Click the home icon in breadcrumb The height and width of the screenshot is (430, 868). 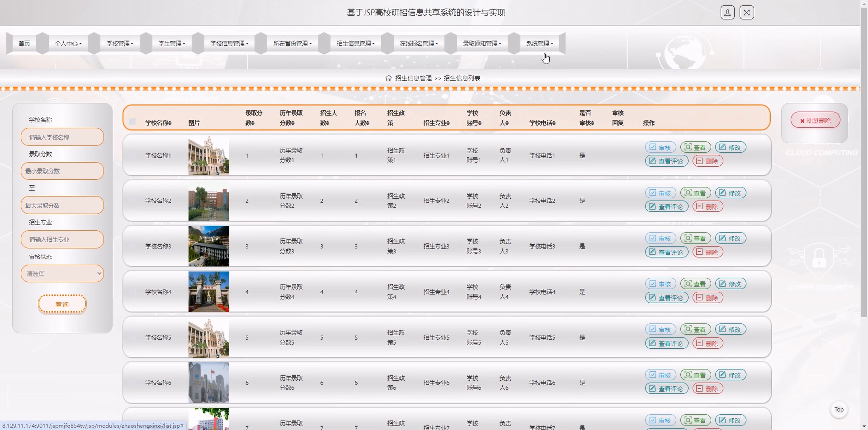pos(388,78)
